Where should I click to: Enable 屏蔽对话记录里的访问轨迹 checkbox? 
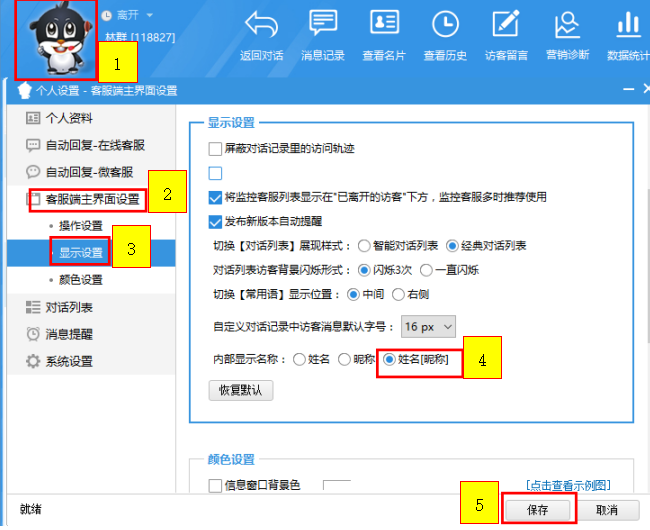pos(215,149)
